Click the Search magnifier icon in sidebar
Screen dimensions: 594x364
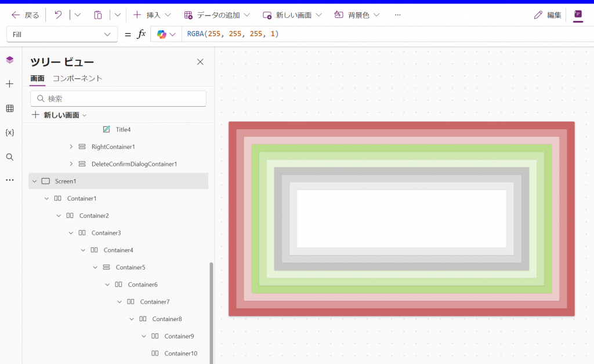point(10,157)
